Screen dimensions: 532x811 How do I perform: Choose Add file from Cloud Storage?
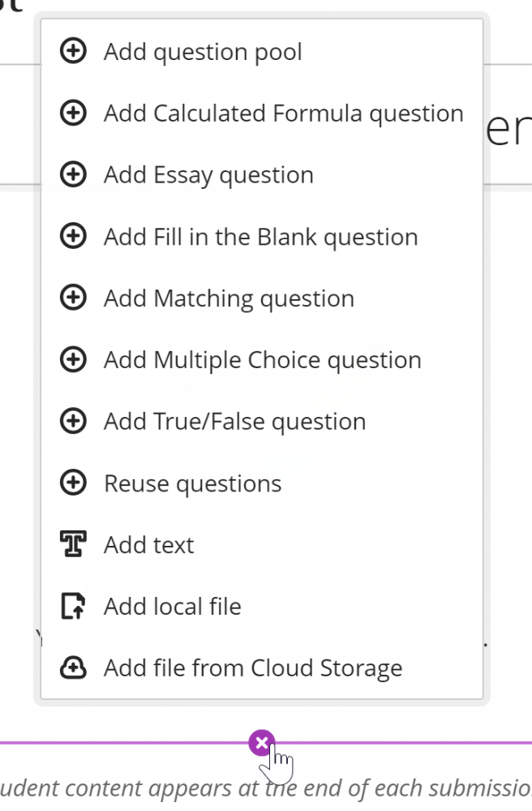point(253,668)
